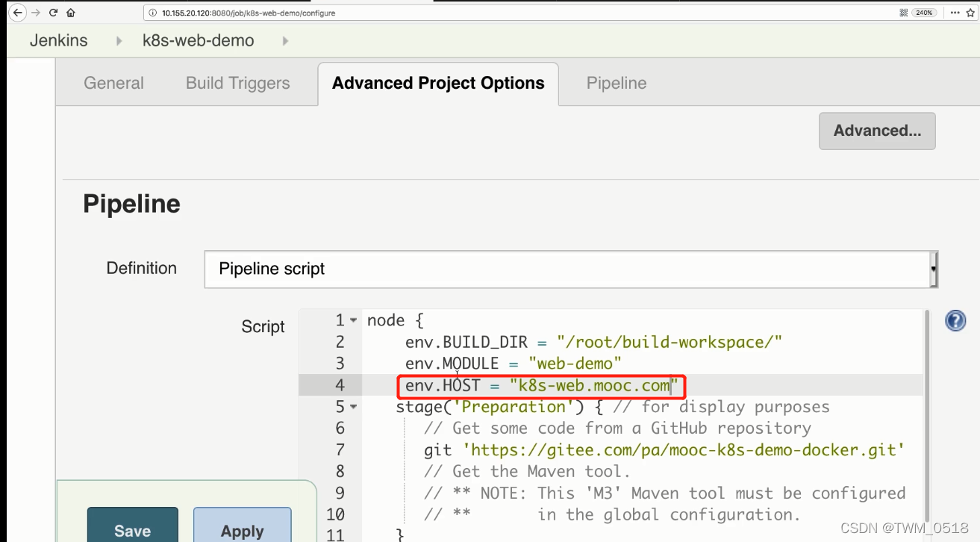Collapse the stage block at line 5
The height and width of the screenshot is (542, 980).
pyautogui.click(x=353, y=407)
